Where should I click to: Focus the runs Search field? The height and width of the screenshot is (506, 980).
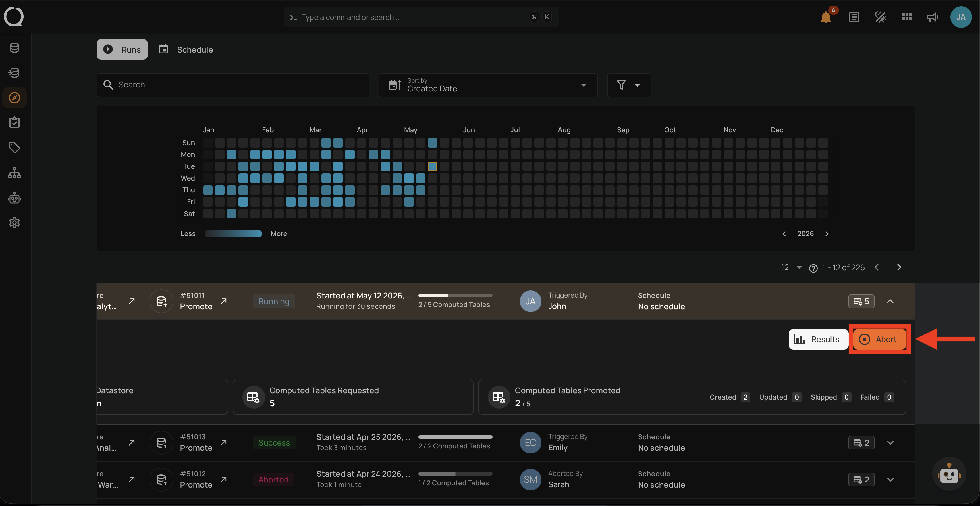point(233,85)
